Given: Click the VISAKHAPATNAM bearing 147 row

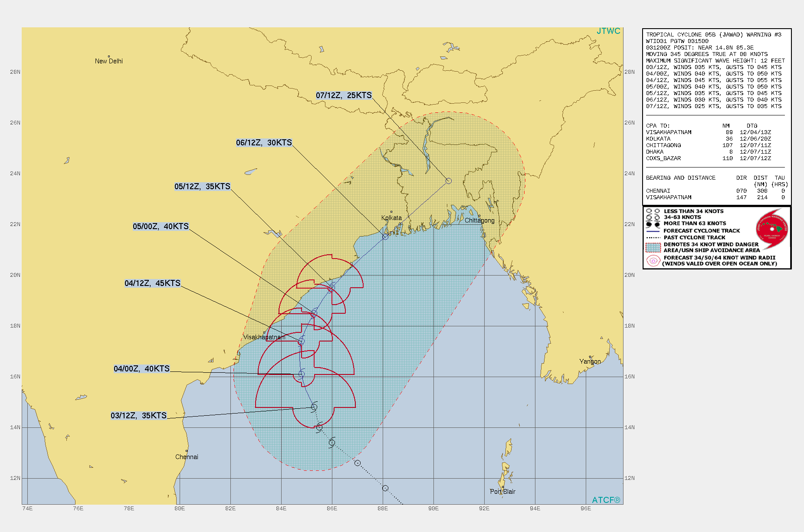Looking at the screenshot, I should tap(715, 197).
